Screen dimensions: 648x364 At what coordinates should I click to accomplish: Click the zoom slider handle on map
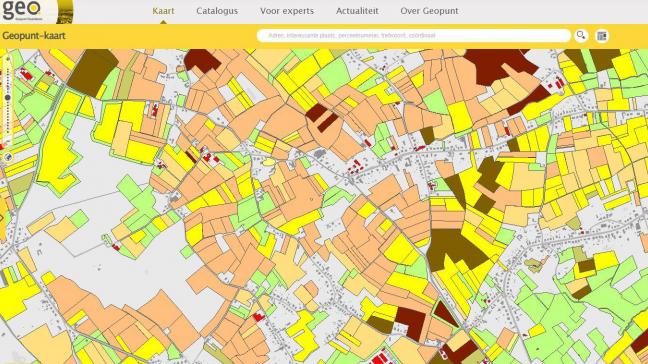(7, 98)
